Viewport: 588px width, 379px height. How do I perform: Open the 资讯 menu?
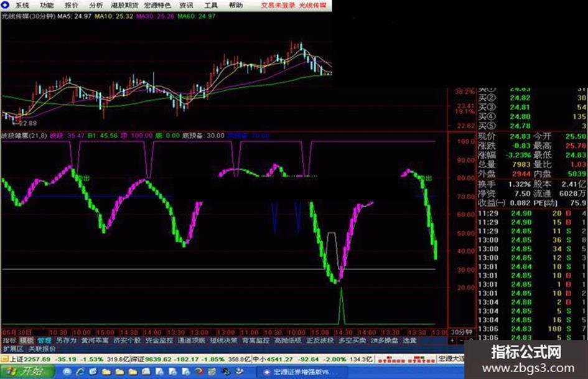click(x=186, y=5)
